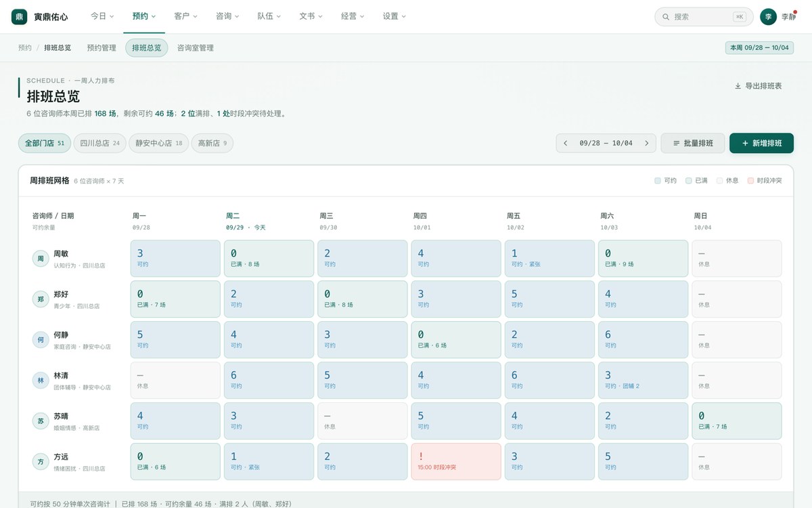This screenshot has width=812, height=508.
Task: Open 咨询 menu dropdown
Action: 227,16
